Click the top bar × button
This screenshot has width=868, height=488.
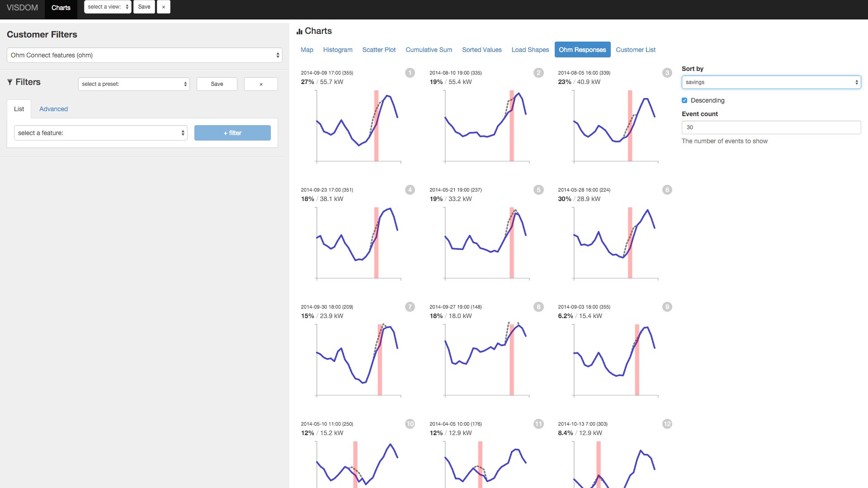[163, 7]
